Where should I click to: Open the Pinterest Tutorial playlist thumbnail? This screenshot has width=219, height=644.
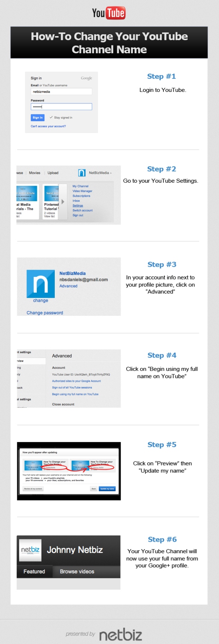[51, 193]
